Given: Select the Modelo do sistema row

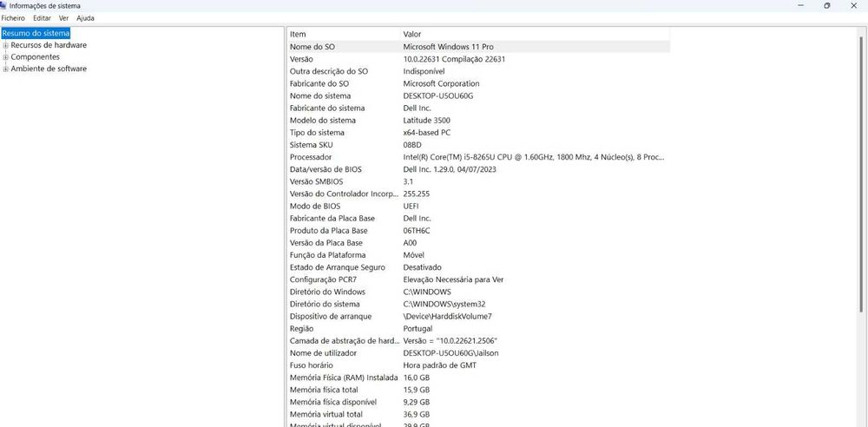Looking at the screenshot, I should click(478, 120).
